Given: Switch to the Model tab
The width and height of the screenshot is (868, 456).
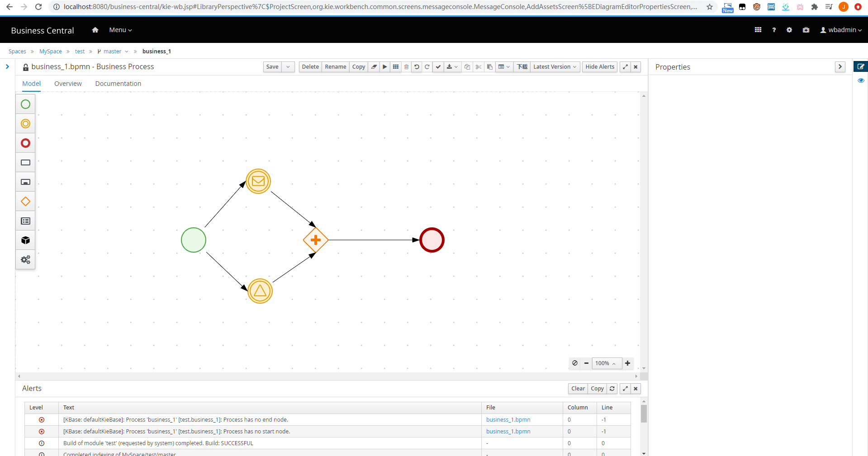Looking at the screenshot, I should pyautogui.click(x=32, y=84).
